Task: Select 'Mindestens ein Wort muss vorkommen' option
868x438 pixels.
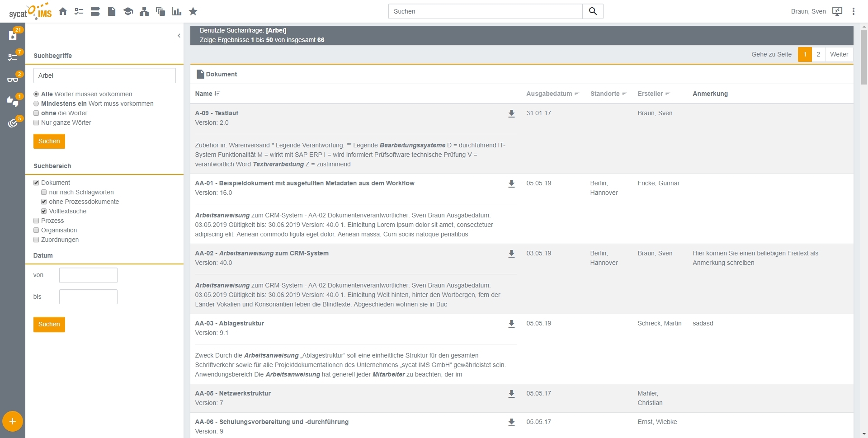Action: [36, 104]
